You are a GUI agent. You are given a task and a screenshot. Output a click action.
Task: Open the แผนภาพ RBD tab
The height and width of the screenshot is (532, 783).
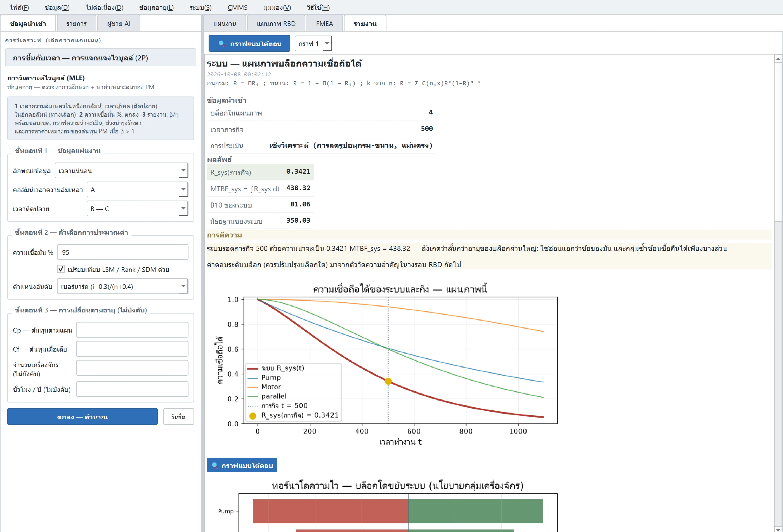coord(276,23)
